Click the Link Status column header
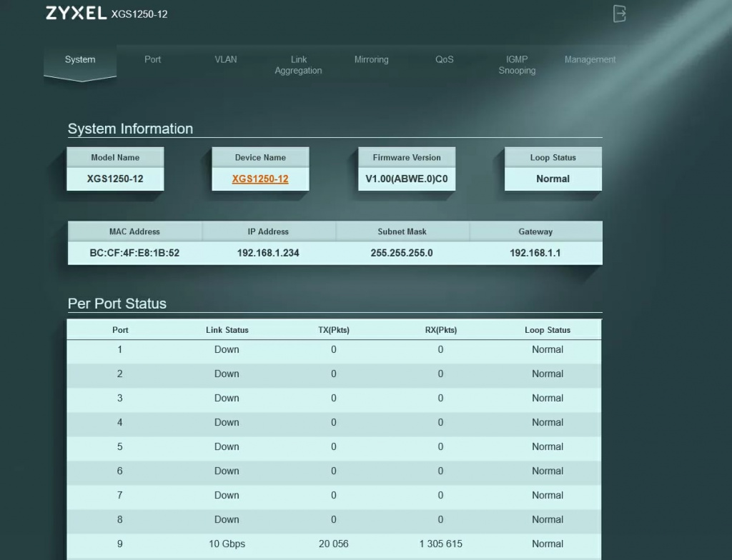This screenshot has width=732, height=560. [x=227, y=330]
